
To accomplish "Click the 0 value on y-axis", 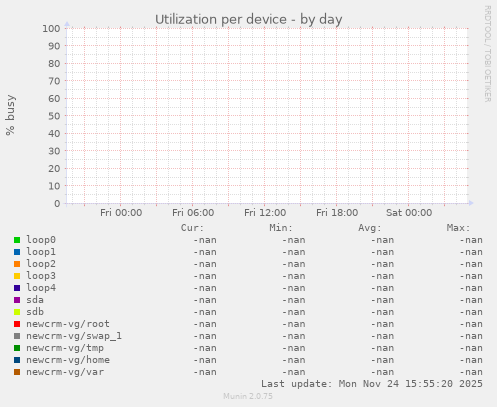I will pos(57,204).
